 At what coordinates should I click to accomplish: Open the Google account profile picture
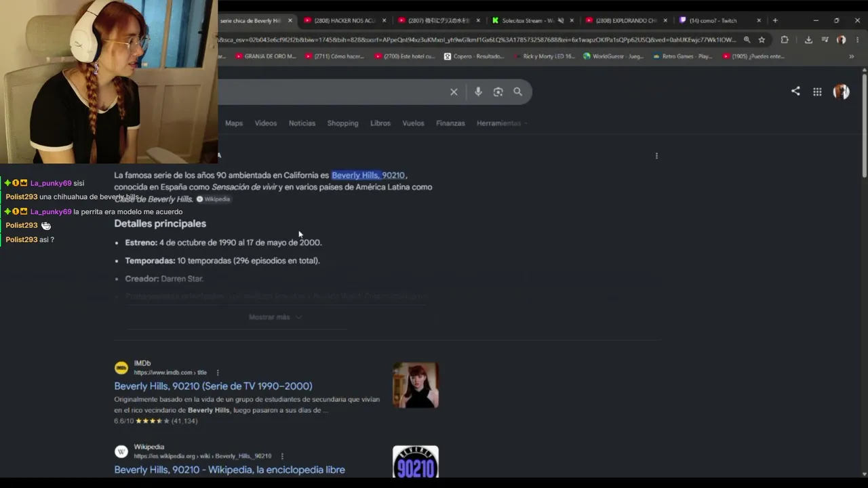click(x=841, y=92)
